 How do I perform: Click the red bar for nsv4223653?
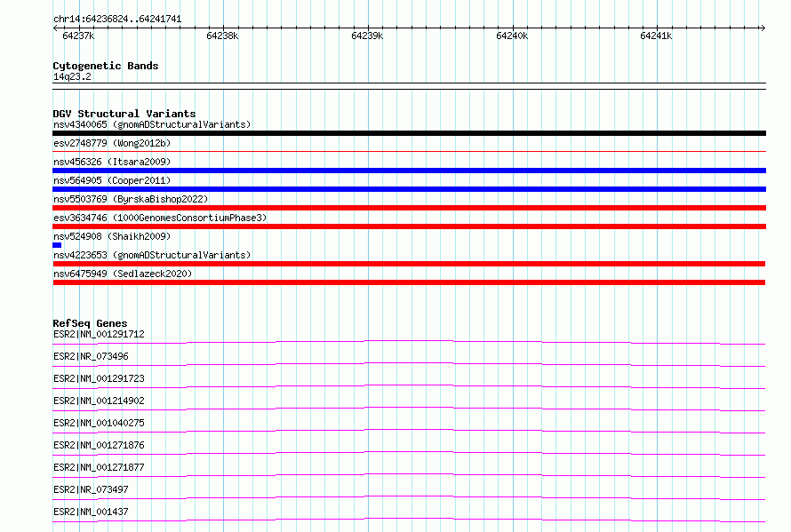pos(409,264)
